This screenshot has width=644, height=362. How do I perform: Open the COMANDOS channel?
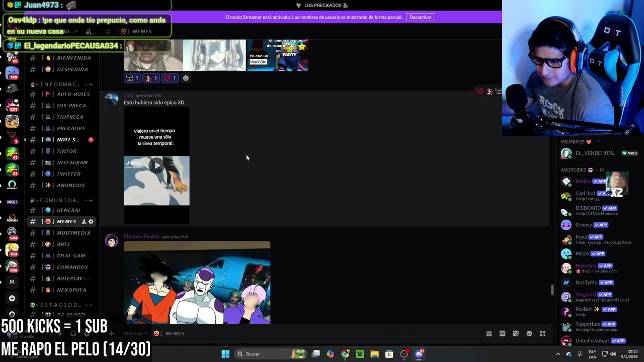tap(61, 267)
